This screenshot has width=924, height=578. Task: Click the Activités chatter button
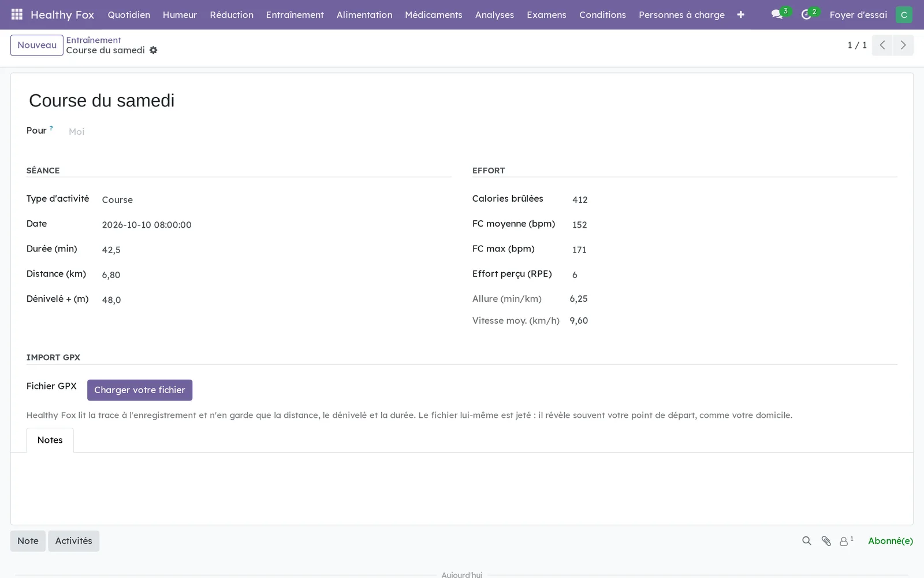tap(74, 541)
